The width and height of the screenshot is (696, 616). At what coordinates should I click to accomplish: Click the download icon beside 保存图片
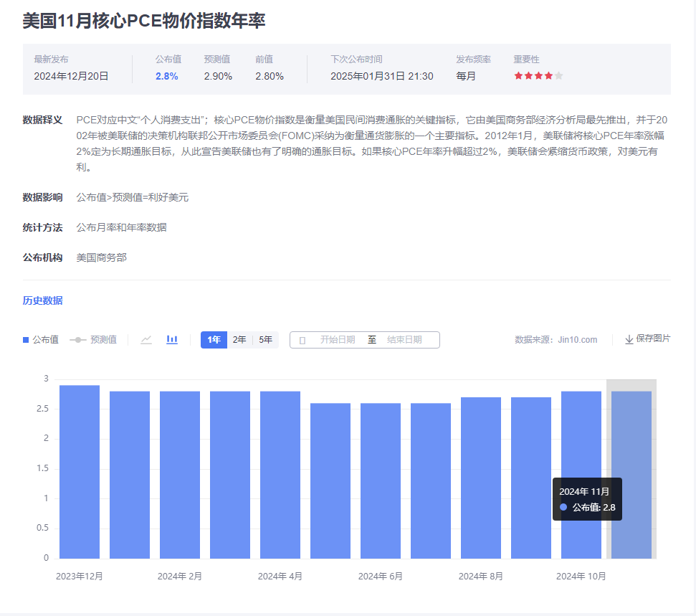pos(629,339)
